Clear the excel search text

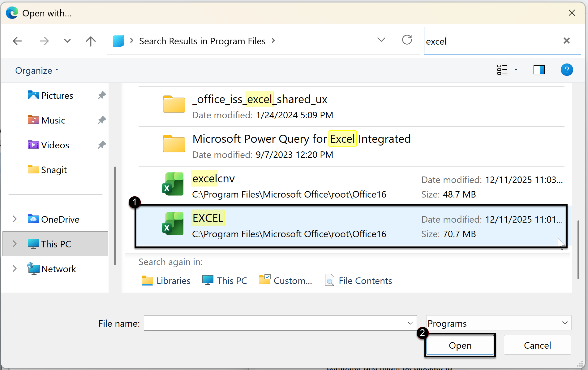[566, 41]
